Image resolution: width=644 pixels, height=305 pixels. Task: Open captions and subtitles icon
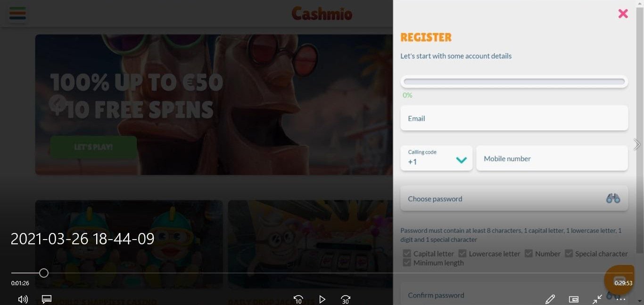(46, 299)
